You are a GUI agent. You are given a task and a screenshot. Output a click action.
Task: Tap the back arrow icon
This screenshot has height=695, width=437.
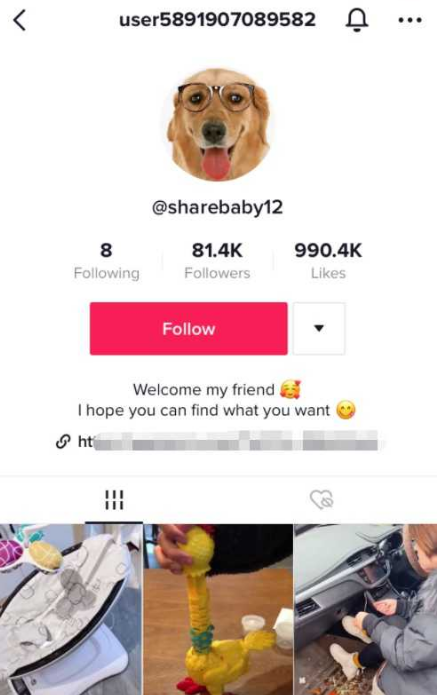coord(20,20)
